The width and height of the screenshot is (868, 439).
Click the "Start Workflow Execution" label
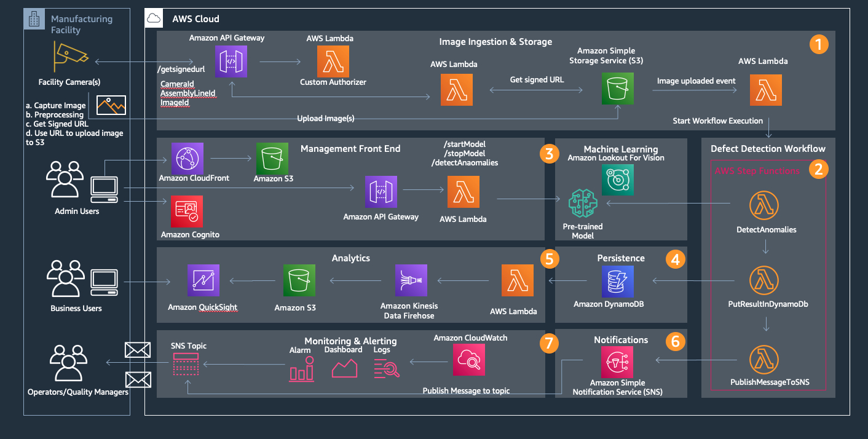point(718,121)
